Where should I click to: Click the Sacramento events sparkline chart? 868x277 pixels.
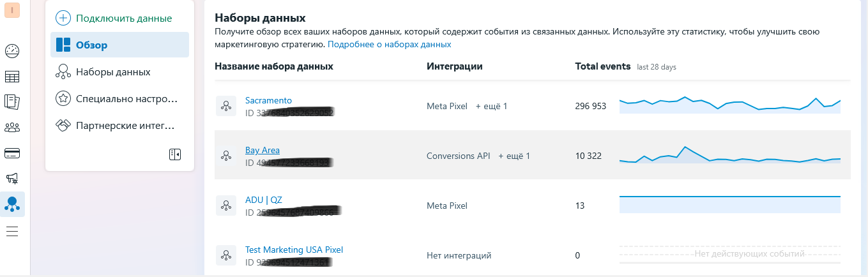pyautogui.click(x=730, y=105)
